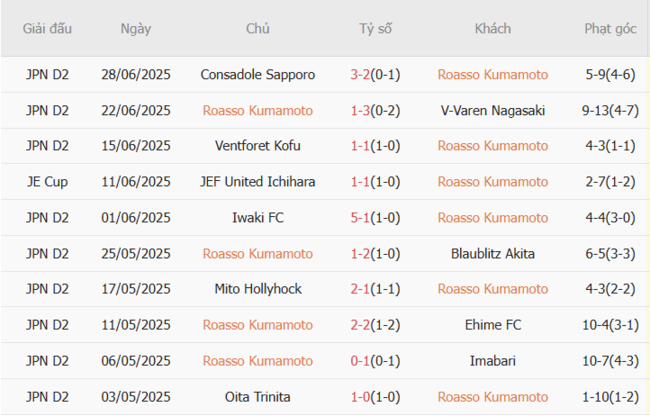
Task: Click the Chủ column header
Action: pos(257,29)
